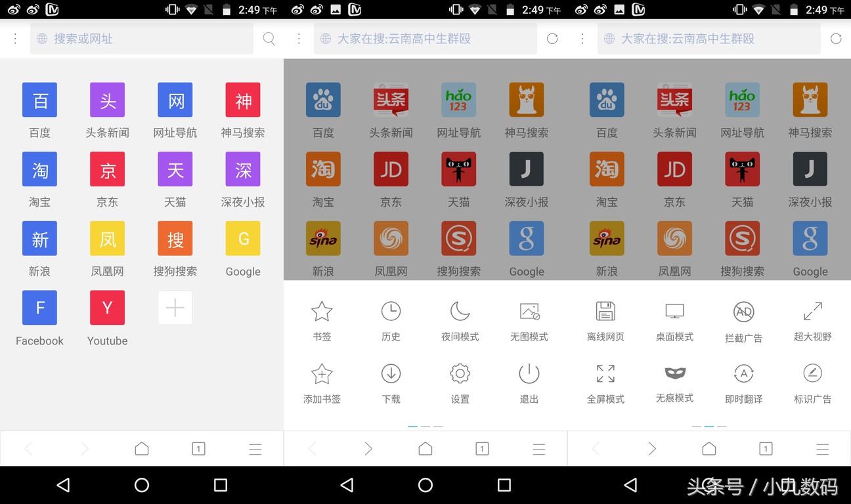This screenshot has width=851, height=504.
Task: Tap the home icon in the middle screen toolbar
Action: (x=425, y=448)
